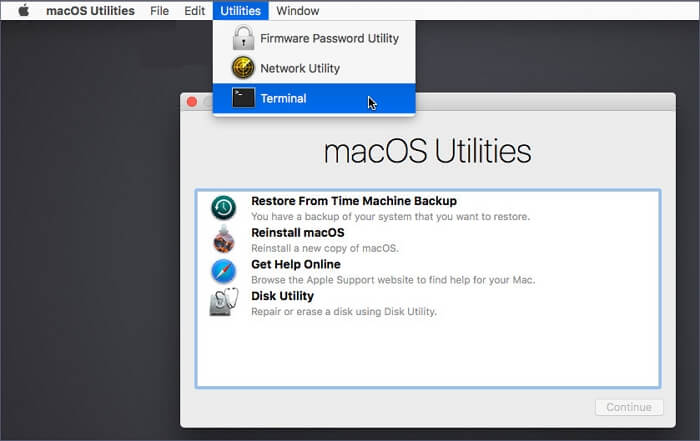The height and width of the screenshot is (441, 700).
Task: Choose the Disk Utility title text
Action: pos(282,296)
